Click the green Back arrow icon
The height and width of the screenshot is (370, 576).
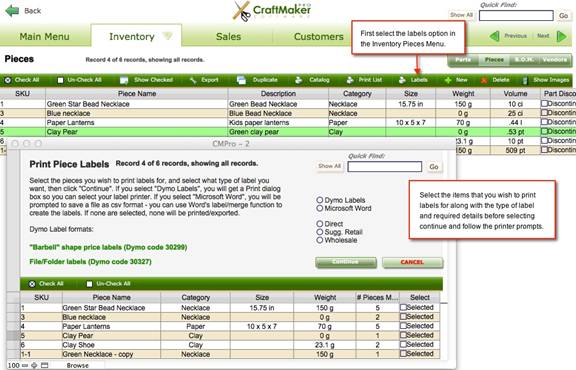12,11
